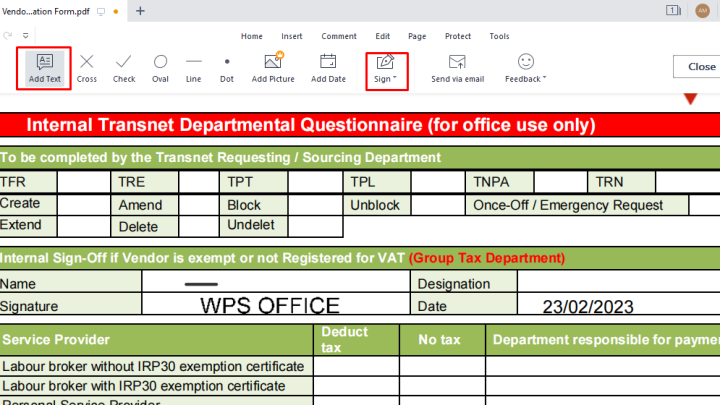Click empty field next to TPT
The width and height of the screenshot is (720, 405).
point(315,182)
